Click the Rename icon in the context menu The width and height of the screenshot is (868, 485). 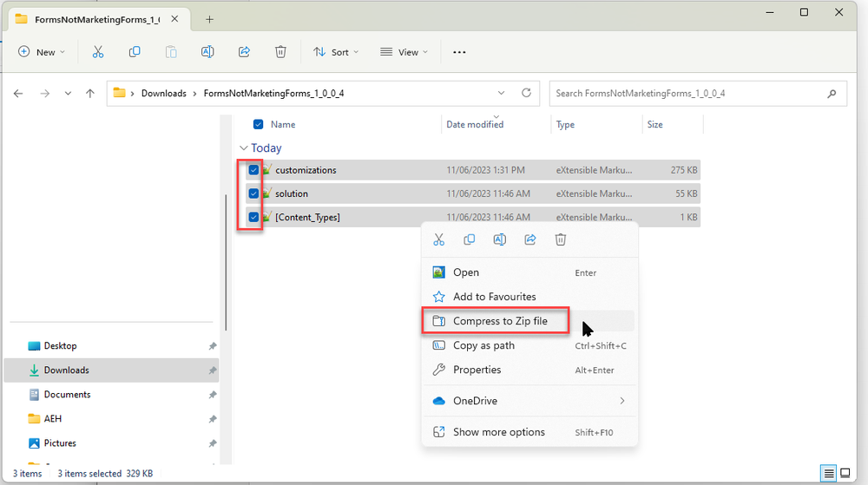[x=500, y=239]
